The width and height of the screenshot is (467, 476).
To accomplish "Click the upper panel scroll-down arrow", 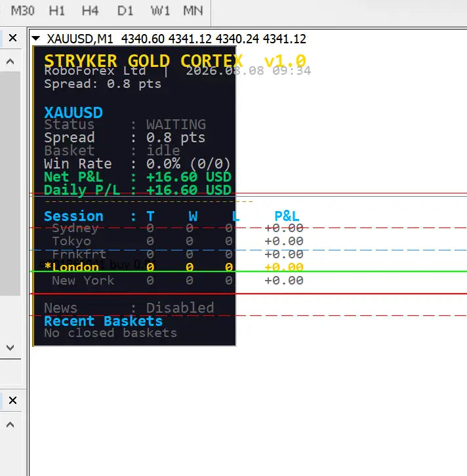I will pos(10,347).
